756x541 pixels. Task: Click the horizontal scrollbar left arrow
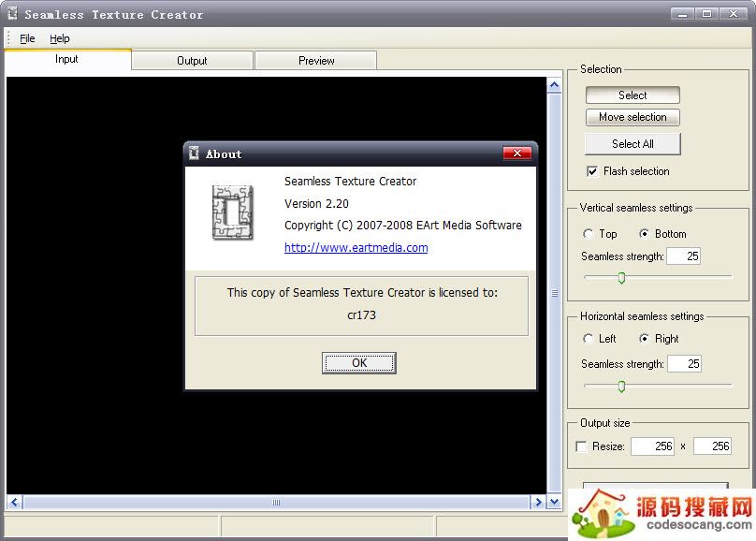click(x=14, y=503)
